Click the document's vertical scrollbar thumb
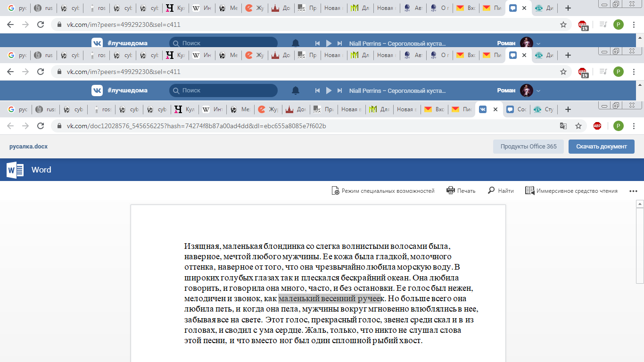 640,245
